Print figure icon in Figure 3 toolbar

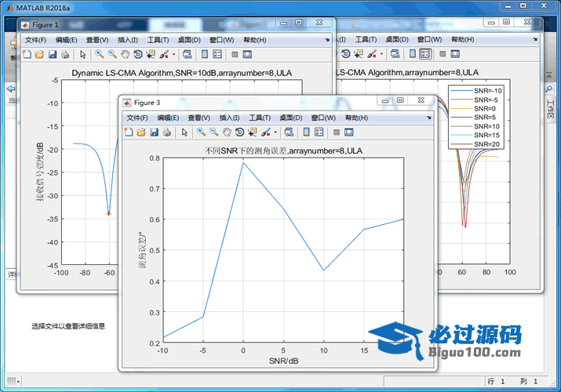pyautogui.click(x=166, y=132)
